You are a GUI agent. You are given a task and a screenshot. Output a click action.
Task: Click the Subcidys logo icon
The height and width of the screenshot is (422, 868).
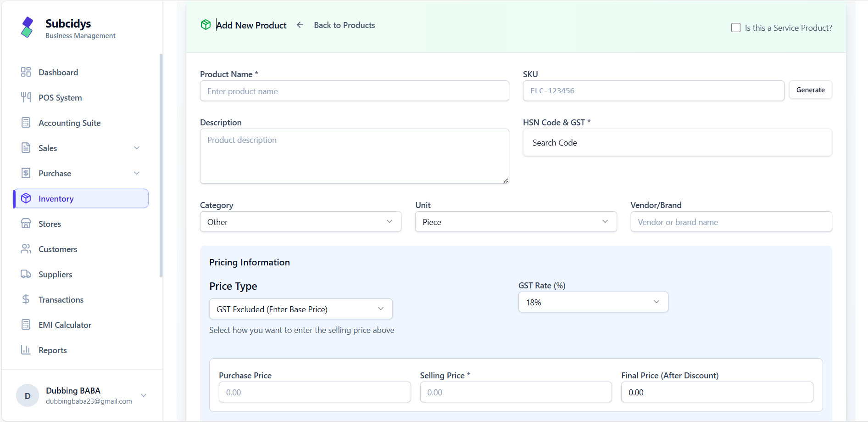(27, 28)
